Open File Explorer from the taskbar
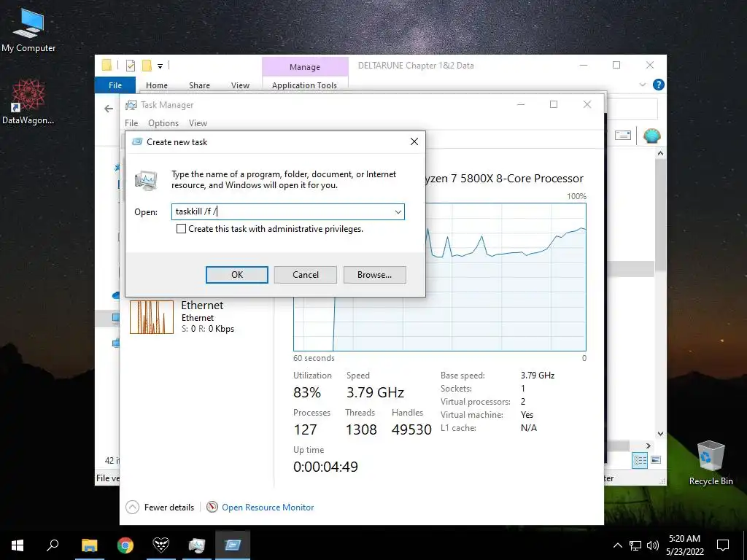 click(x=89, y=545)
